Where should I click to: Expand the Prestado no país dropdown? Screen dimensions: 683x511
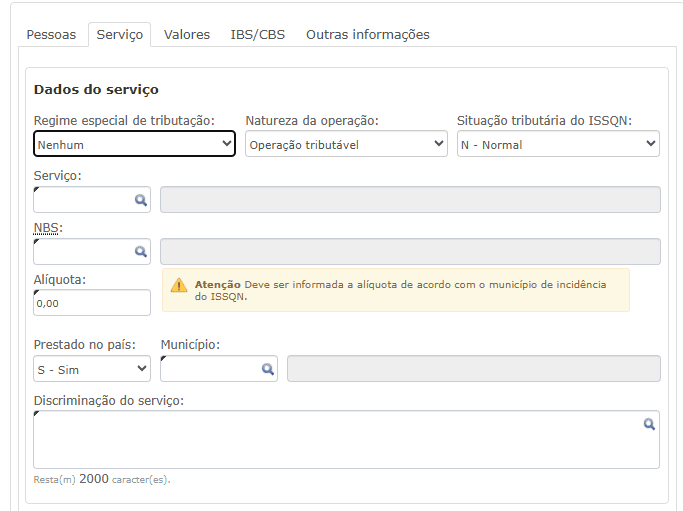(x=92, y=369)
